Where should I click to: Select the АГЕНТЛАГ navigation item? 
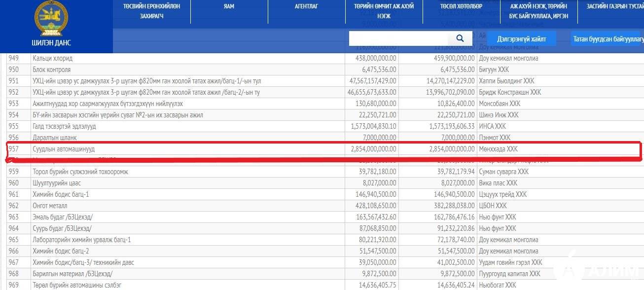pos(306,6)
